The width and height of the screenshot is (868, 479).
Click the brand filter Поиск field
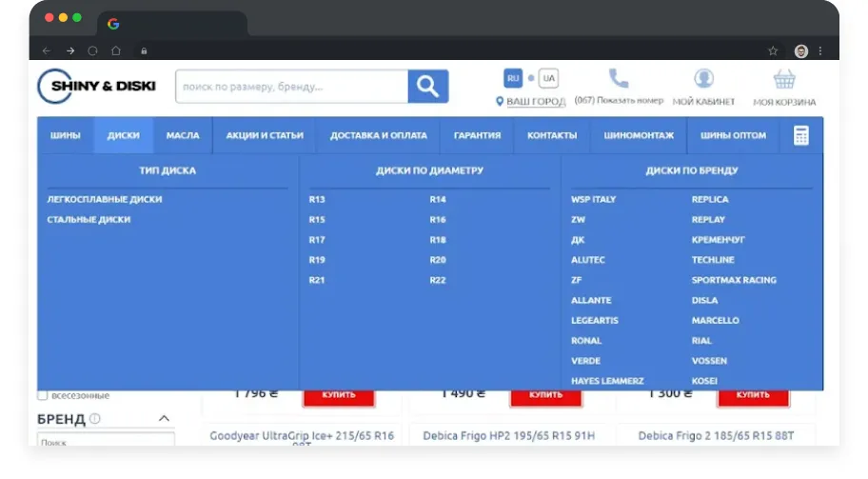click(106, 441)
